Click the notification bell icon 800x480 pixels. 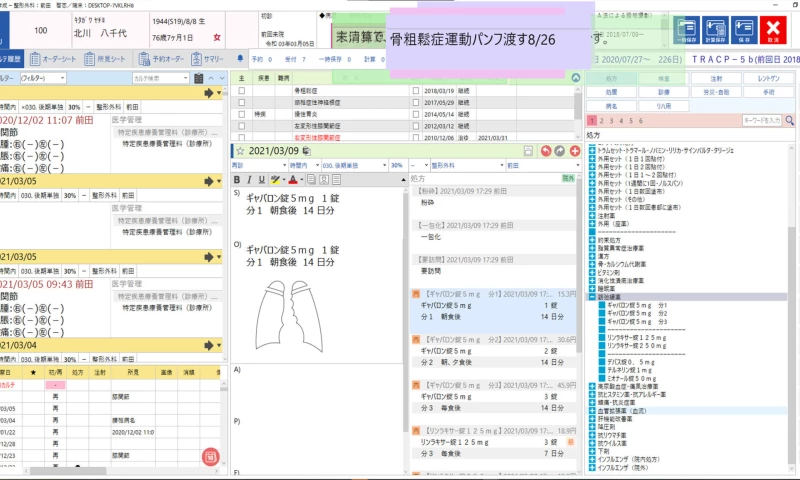(240, 58)
